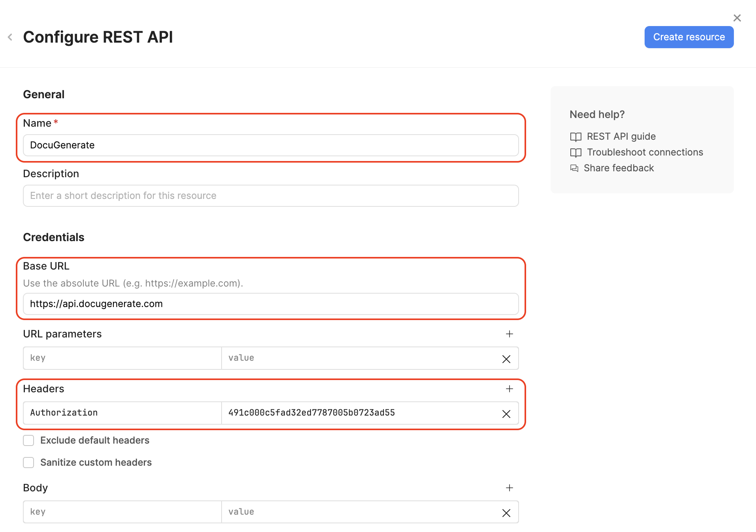Viewport: 756px width, 532px height.
Task: Click the Create resource button
Action: click(689, 37)
